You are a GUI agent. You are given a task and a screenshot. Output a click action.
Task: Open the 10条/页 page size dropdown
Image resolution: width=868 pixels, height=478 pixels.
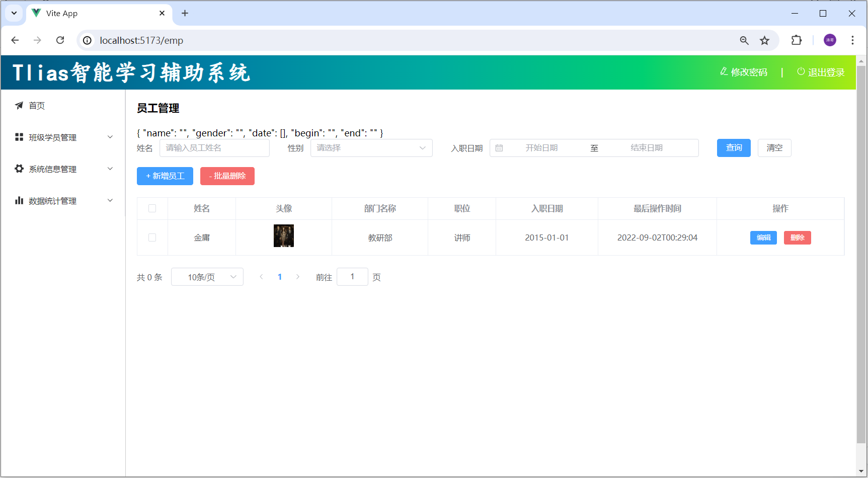coord(207,277)
